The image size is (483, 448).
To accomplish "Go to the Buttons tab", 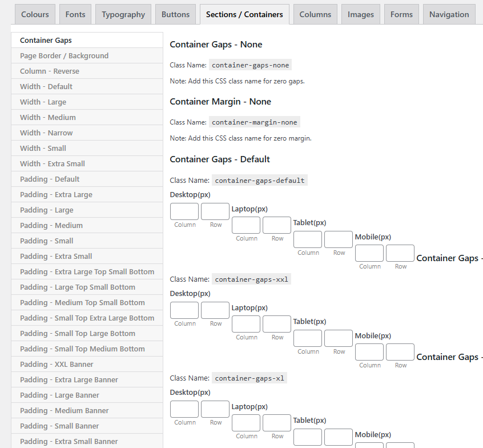I will click(175, 14).
